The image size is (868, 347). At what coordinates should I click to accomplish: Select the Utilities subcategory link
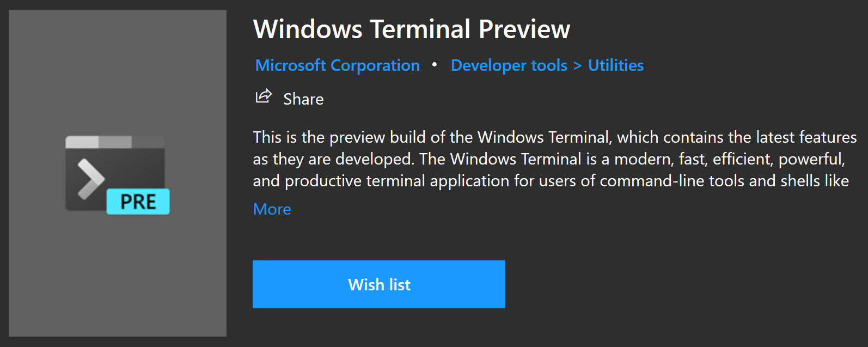pos(615,65)
